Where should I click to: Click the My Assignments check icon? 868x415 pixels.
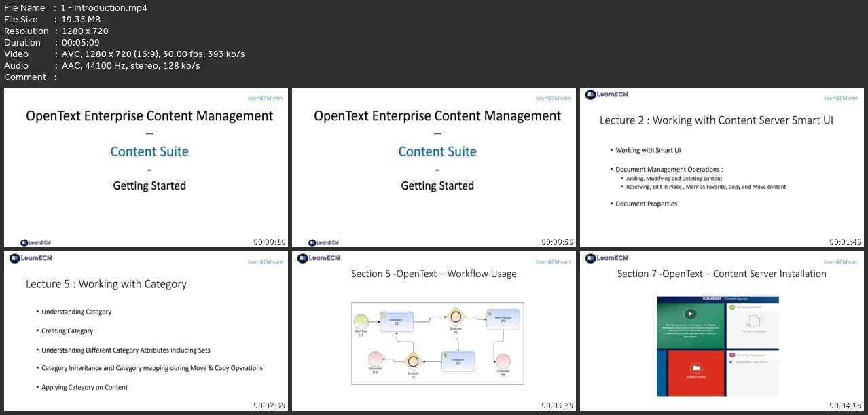[x=731, y=307]
